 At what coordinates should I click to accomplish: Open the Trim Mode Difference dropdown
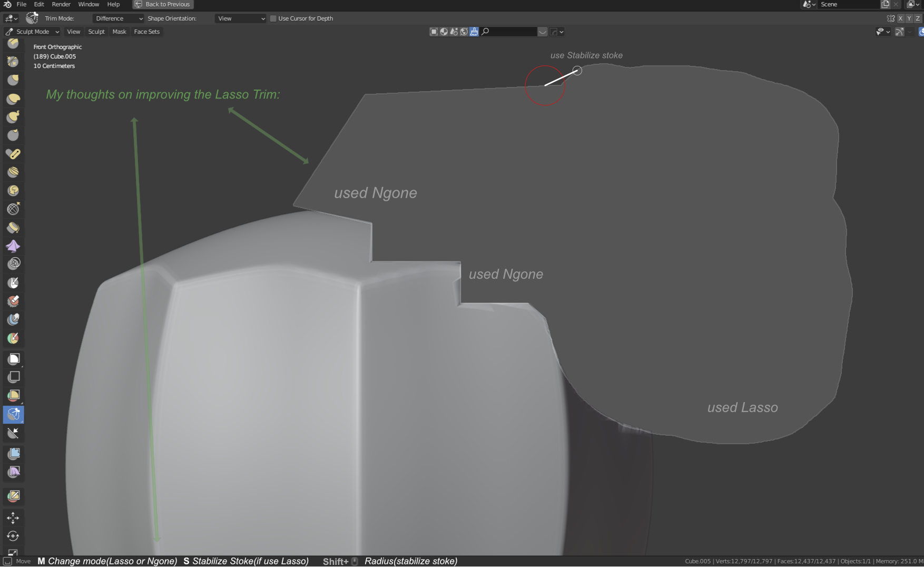[x=118, y=18]
